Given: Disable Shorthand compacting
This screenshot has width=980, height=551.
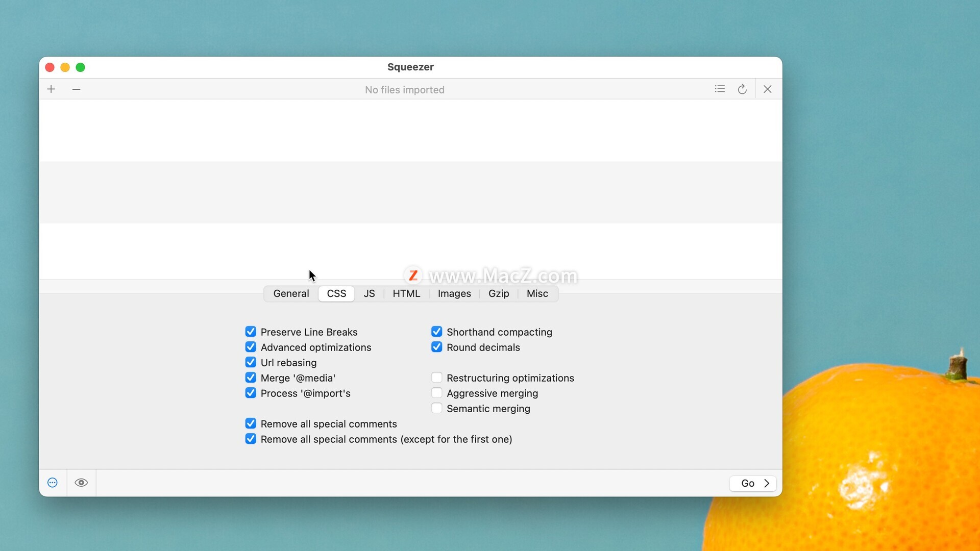Looking at the screenshot, I should [x=437, y=332].
